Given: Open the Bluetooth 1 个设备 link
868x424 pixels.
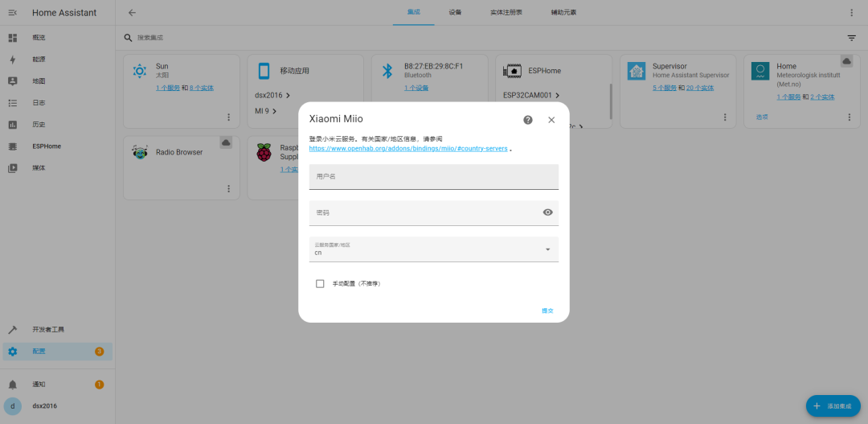Looking at the screenshot, I should coord(416,89).
